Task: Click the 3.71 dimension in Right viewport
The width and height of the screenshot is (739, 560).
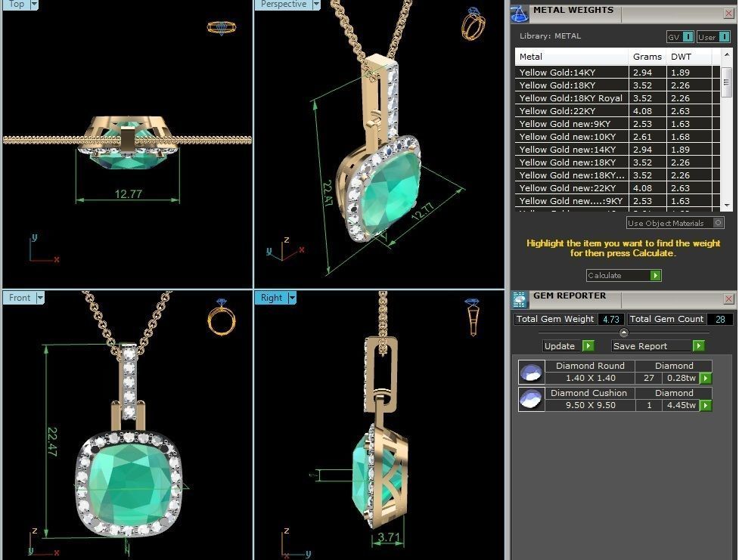Action: point(390,537)
